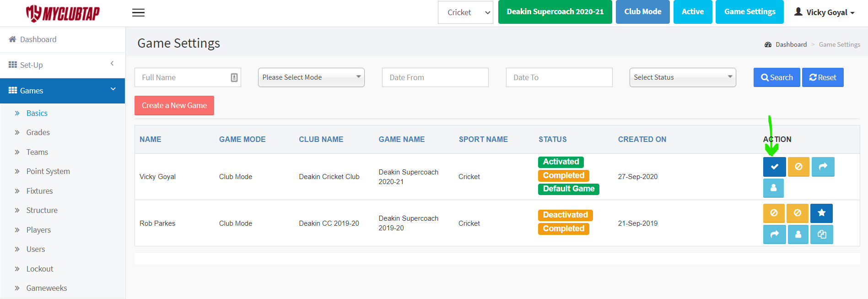Click the Game Settings header button
Viewport: 868px width, 299px height.
click(749, 12)
